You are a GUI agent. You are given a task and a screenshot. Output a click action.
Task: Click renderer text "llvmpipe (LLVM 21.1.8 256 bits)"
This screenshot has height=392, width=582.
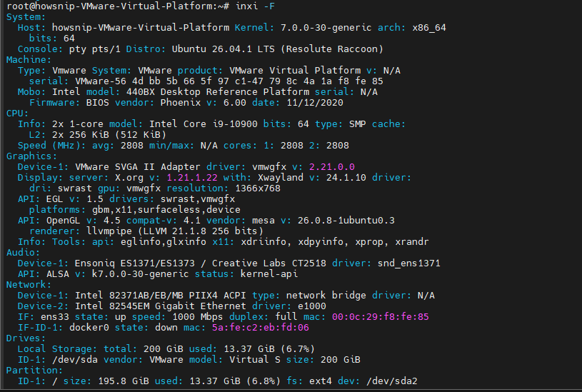tap(174, 231)
